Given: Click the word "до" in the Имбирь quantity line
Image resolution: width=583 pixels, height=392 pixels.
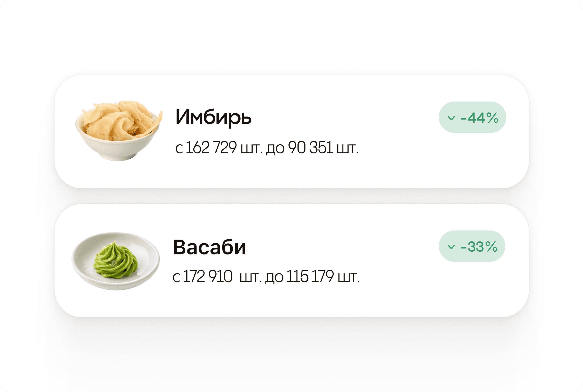Looking at the screenshot, I should pos(275,148).
